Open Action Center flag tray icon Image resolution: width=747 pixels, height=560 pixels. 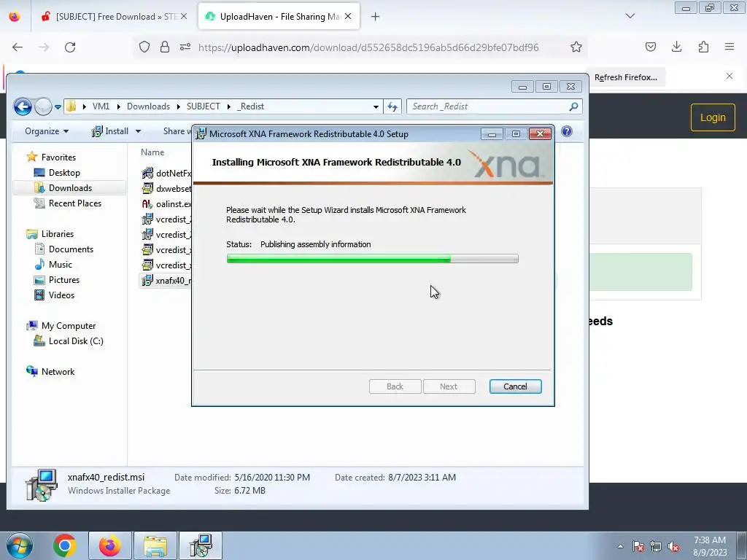[638, 546]
